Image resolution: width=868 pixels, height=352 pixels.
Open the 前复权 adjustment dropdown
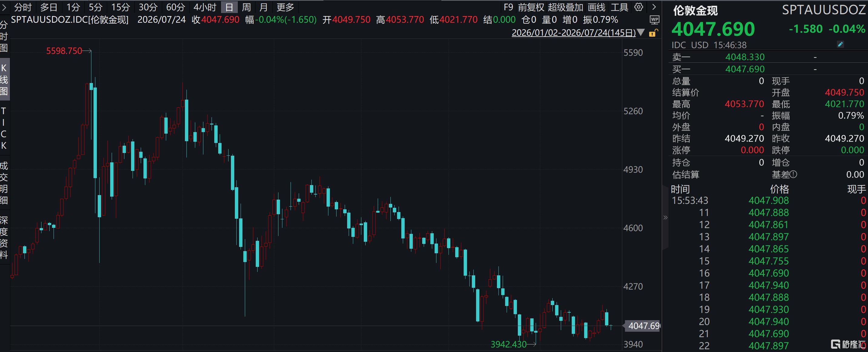coord(531,7)
